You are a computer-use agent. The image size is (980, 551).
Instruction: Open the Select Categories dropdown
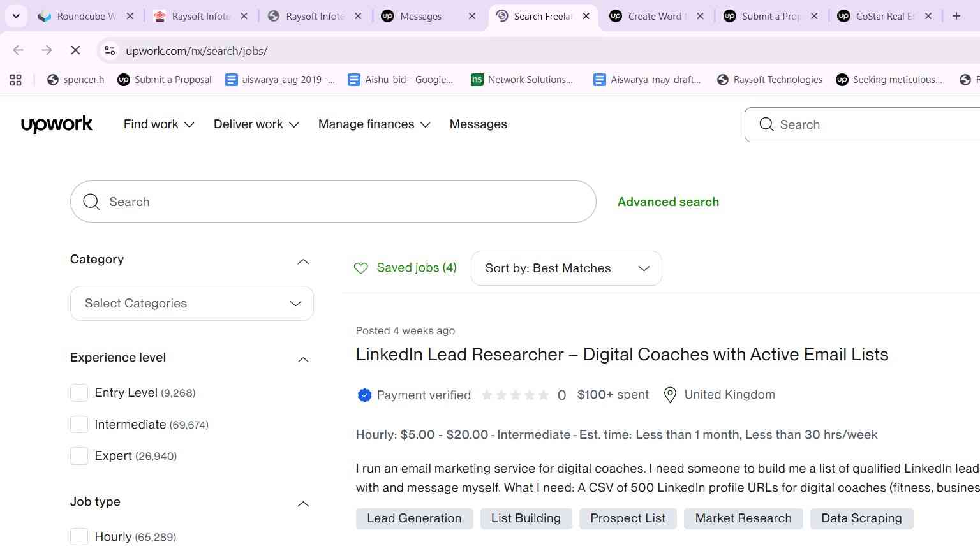[x=192, y=304]
